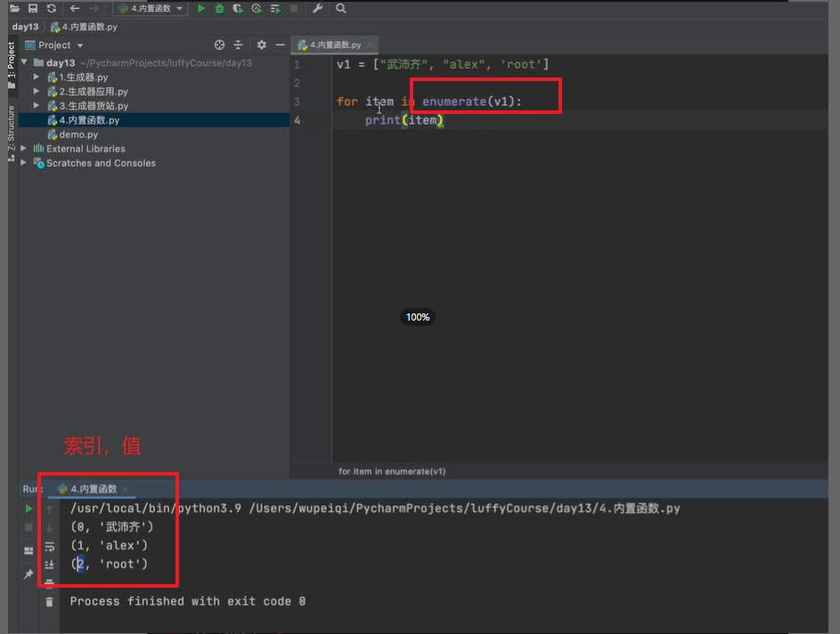Rerun using green play in Run panel
This screenshot has width=840, height=634.
click(x=29, y=508)
